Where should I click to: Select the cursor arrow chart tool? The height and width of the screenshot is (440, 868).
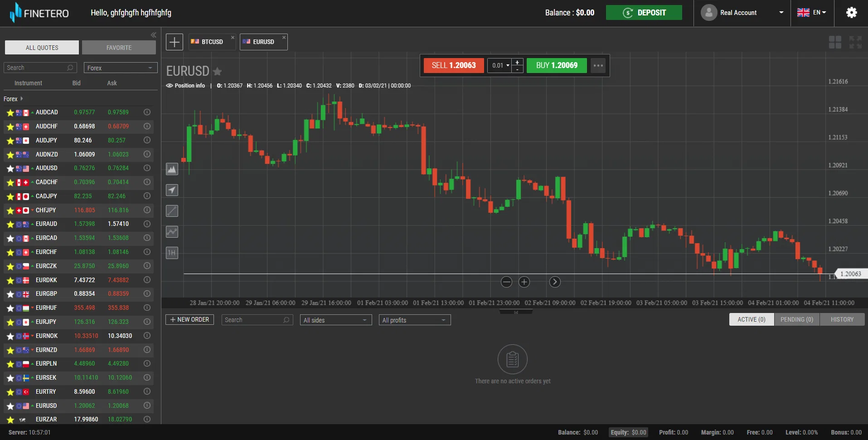172,190
